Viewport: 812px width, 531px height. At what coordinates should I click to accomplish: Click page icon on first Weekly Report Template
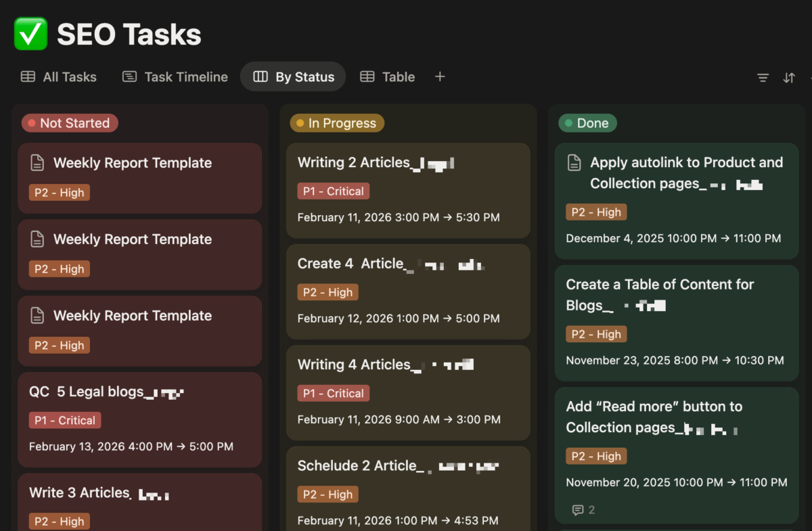[37, 163]
